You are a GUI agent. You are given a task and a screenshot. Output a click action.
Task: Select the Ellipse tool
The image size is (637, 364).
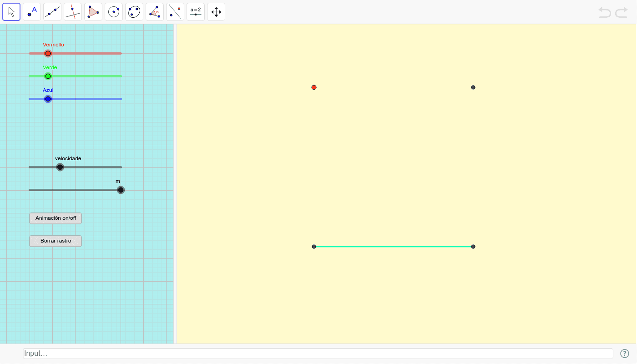click(x=134, y=11)
